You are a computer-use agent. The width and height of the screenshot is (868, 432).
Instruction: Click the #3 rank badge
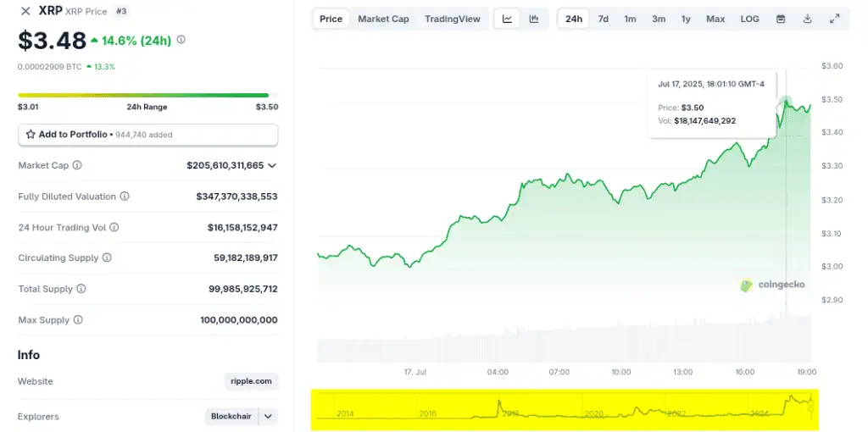click(121, 11)
